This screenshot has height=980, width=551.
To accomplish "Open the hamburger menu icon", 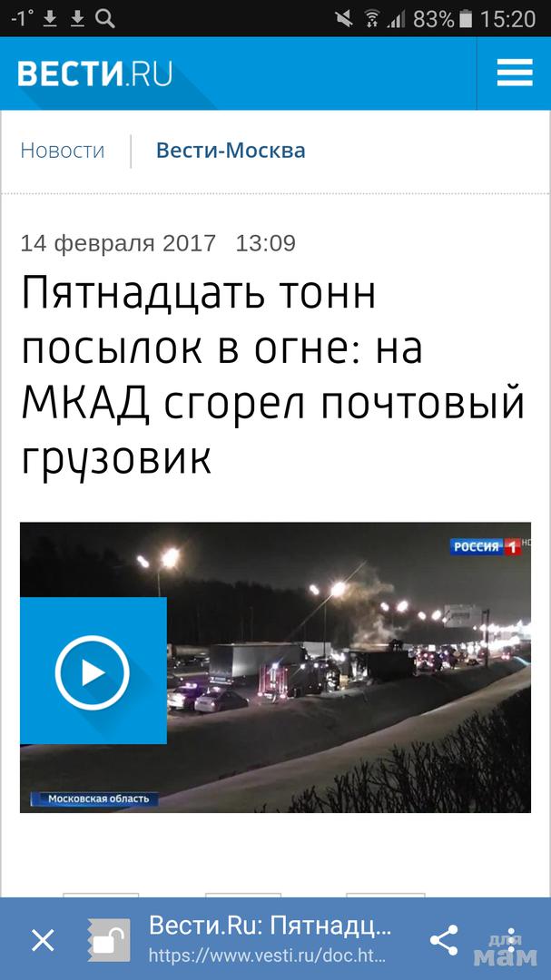I will pos(515,73).
